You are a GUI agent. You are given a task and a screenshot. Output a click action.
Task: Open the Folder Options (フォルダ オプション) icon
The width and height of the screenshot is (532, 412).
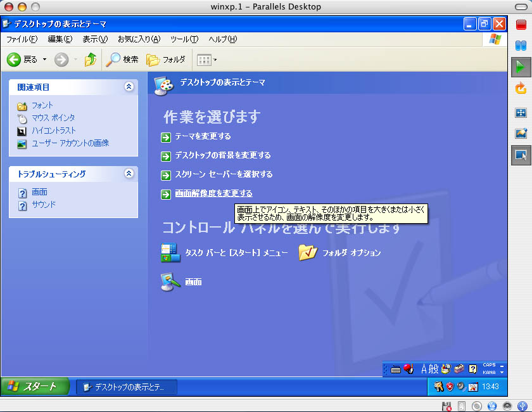coord(308,253)
